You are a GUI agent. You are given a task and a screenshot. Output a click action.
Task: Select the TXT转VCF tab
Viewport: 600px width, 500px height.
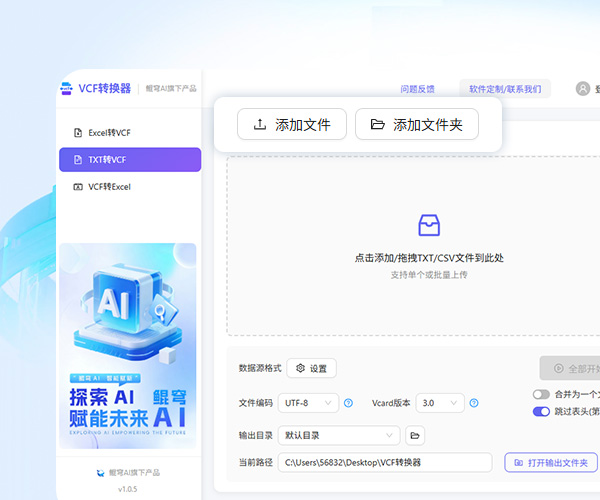click(130, 160)
